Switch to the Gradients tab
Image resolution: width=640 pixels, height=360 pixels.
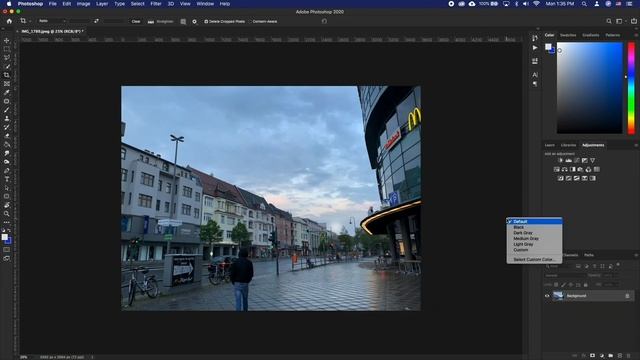[591, 35]
